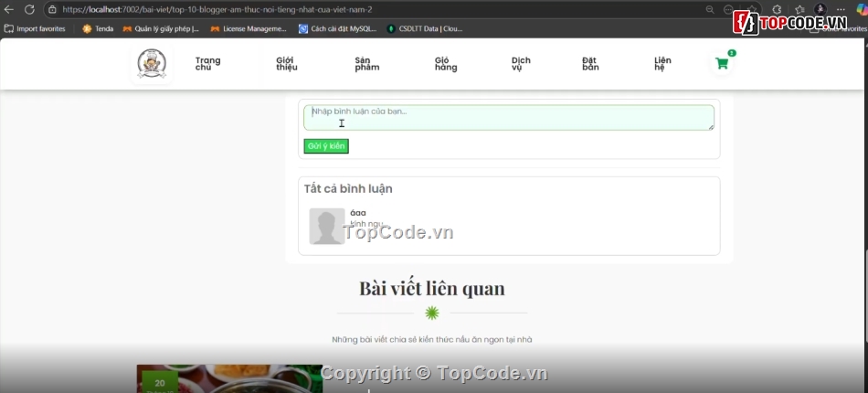Open the Sản phẩm menu item
The image size is (868, 393).
tap(367, 64)
